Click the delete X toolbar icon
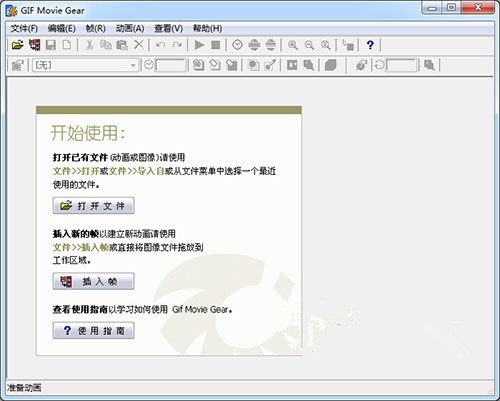 coord(139,45)
